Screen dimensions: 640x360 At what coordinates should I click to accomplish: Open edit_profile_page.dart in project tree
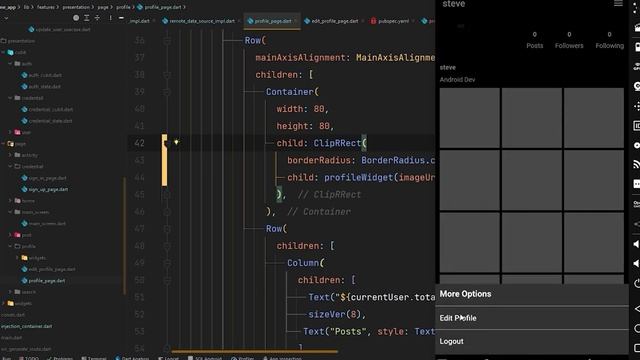(x=48, y=269)
